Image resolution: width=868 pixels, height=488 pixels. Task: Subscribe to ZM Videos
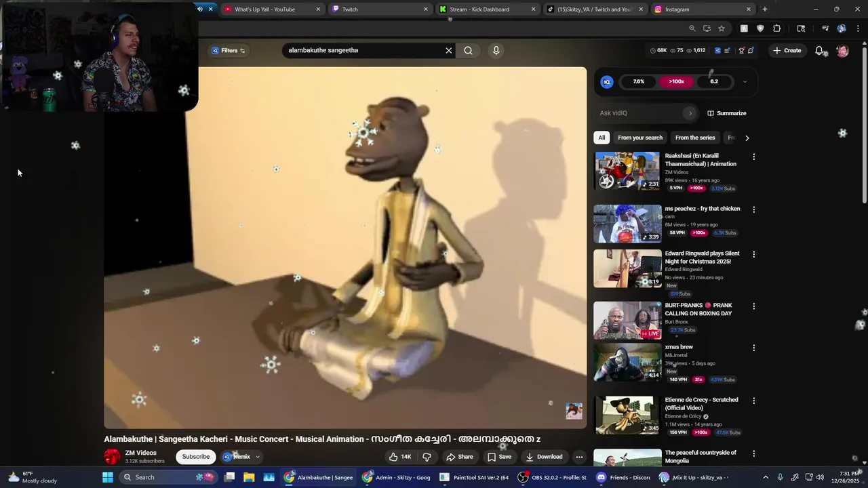[x=196, y=457]
